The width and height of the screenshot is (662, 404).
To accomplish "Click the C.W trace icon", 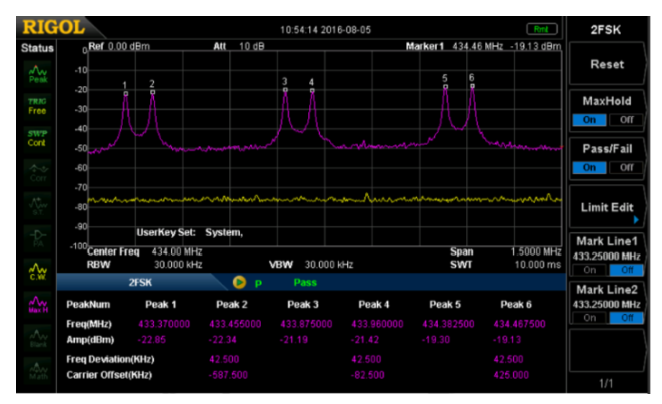I will [x=38, y=271].
